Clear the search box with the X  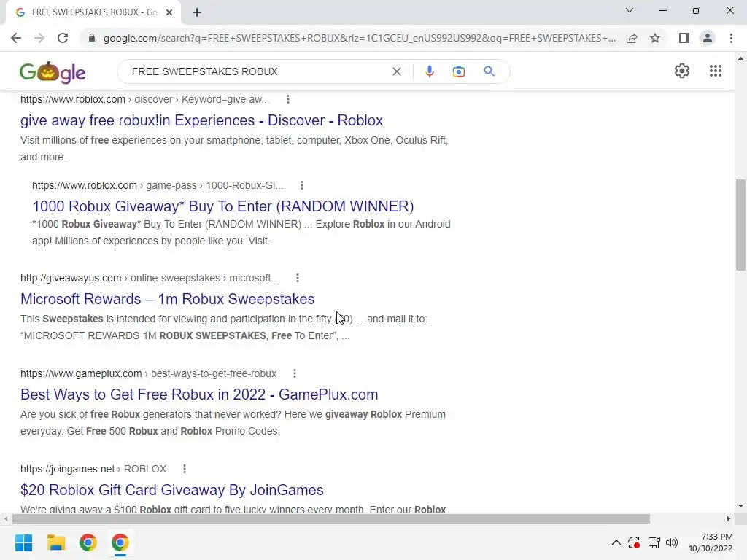coord(396,71)
